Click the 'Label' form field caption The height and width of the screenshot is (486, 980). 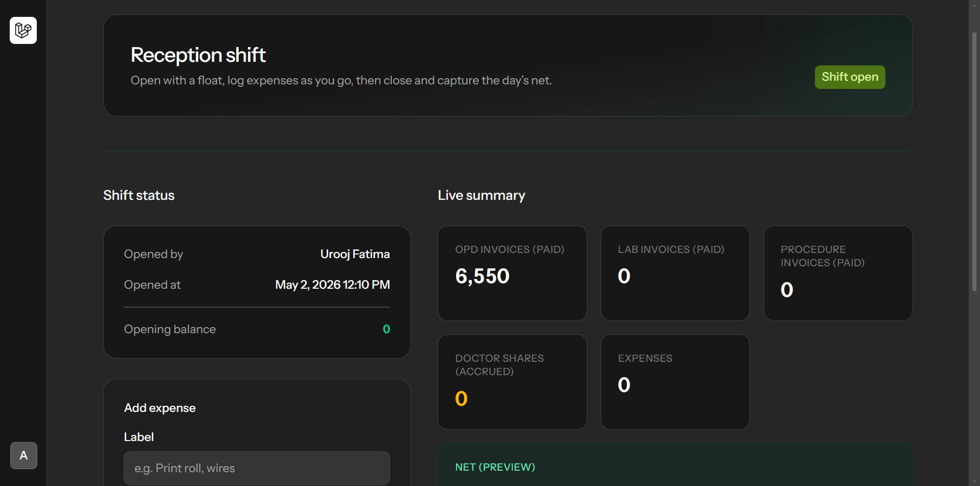click(139, 437)
